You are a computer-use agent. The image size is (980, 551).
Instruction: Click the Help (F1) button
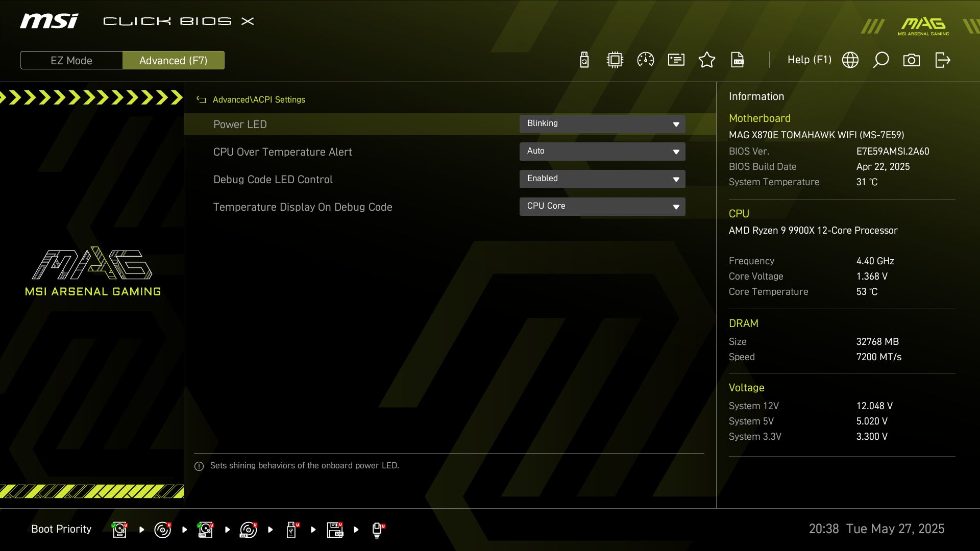coord(809,60)
